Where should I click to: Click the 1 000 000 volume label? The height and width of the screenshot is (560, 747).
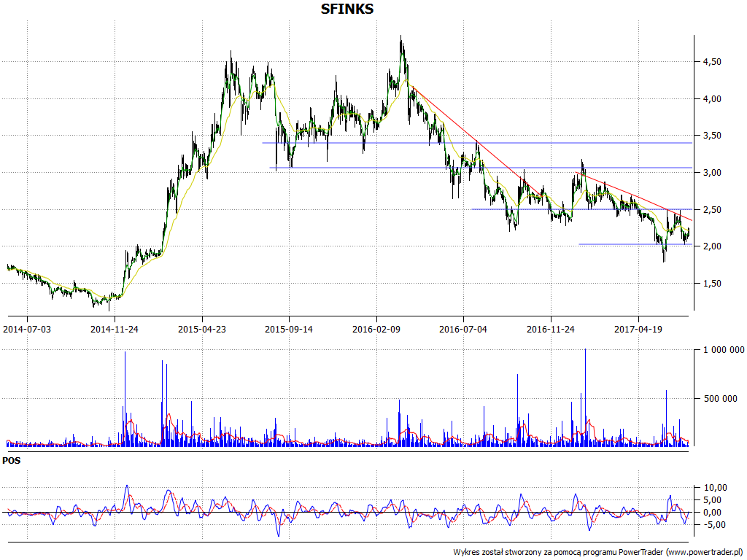point(724,350)
